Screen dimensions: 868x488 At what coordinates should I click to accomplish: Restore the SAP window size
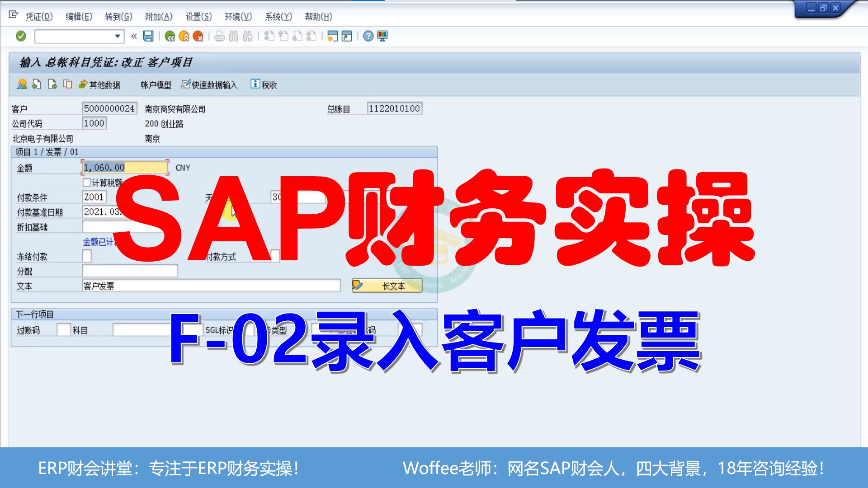pos(823,8)
